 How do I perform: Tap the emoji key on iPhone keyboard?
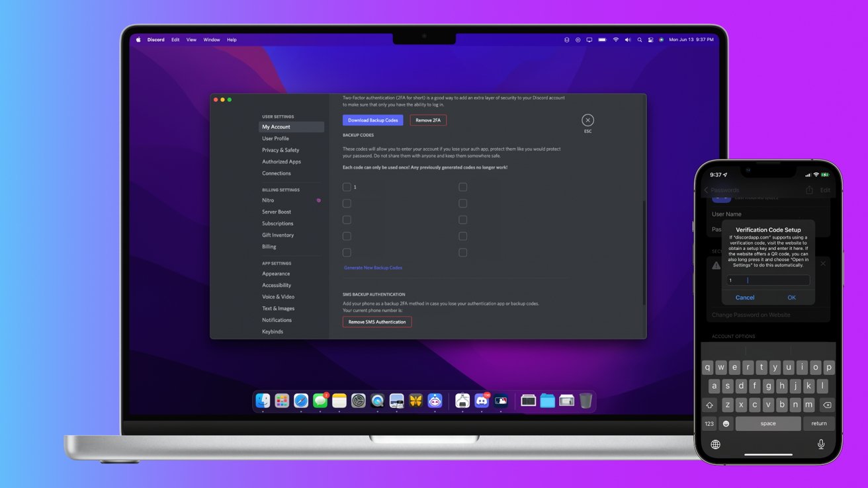point(726,423)
